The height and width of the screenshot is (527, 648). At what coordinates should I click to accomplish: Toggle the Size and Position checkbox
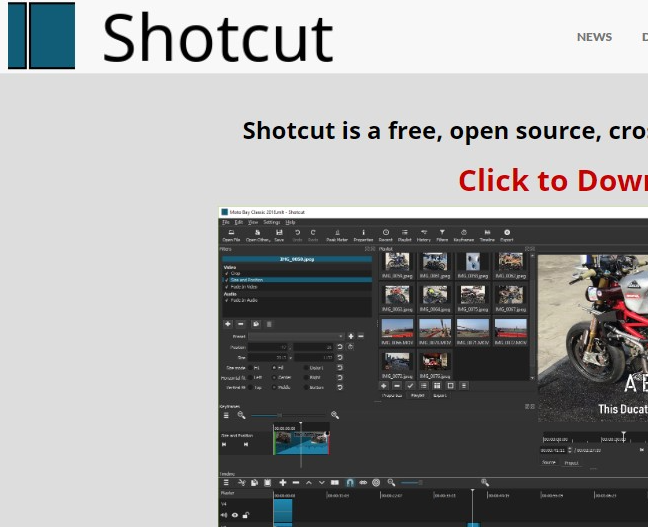pos(226,280)
